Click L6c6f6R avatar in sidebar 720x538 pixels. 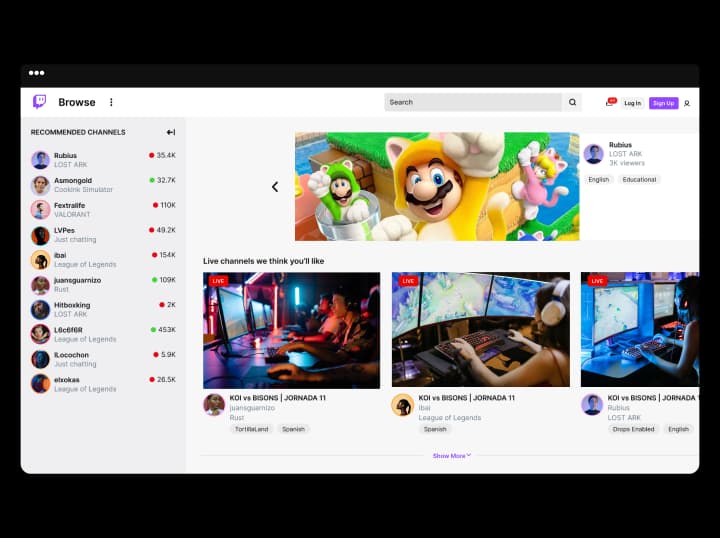coord(40,335)
